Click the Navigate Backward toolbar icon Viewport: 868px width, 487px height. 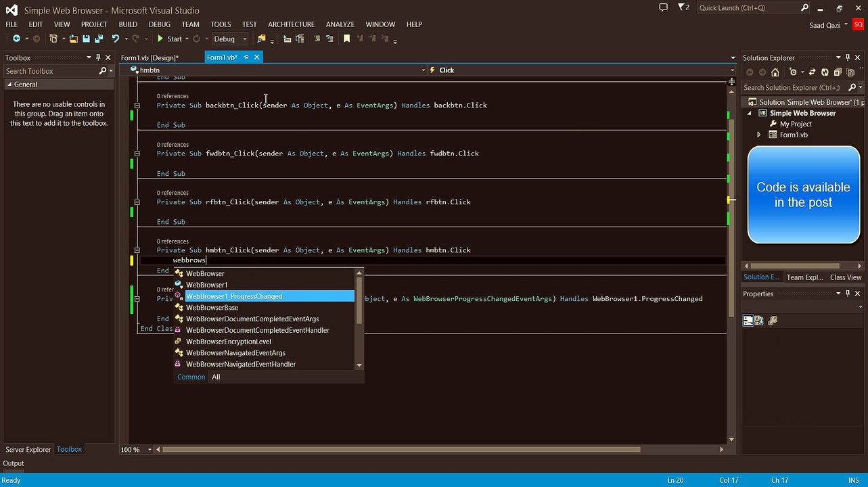[x=16, y=39]
